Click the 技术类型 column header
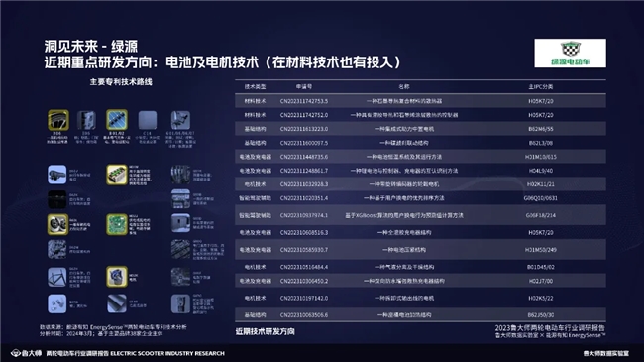This screenshot has width=644, height=362. click(255, 87)
